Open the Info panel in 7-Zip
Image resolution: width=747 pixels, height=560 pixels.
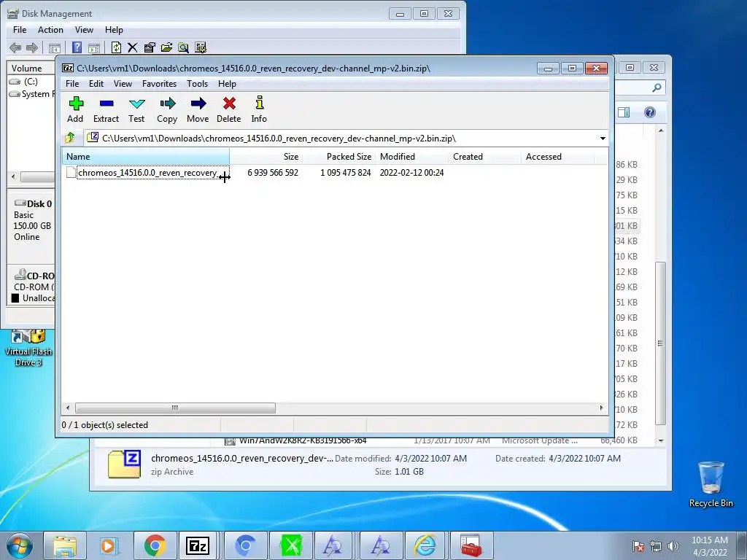pyautogui.click(x=259, y=109)
